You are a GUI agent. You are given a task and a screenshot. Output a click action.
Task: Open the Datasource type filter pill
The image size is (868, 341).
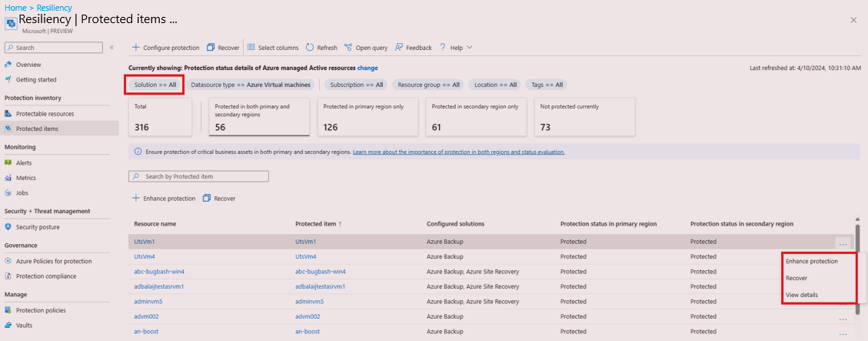(x=251, y=85)
